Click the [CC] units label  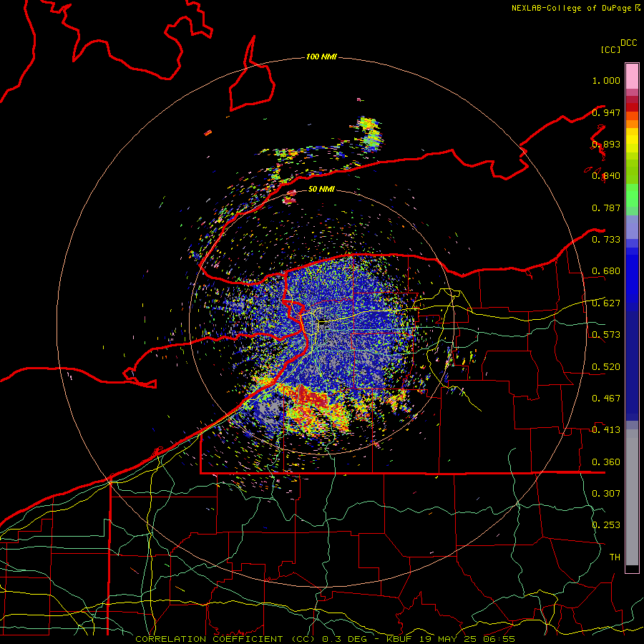611,49
